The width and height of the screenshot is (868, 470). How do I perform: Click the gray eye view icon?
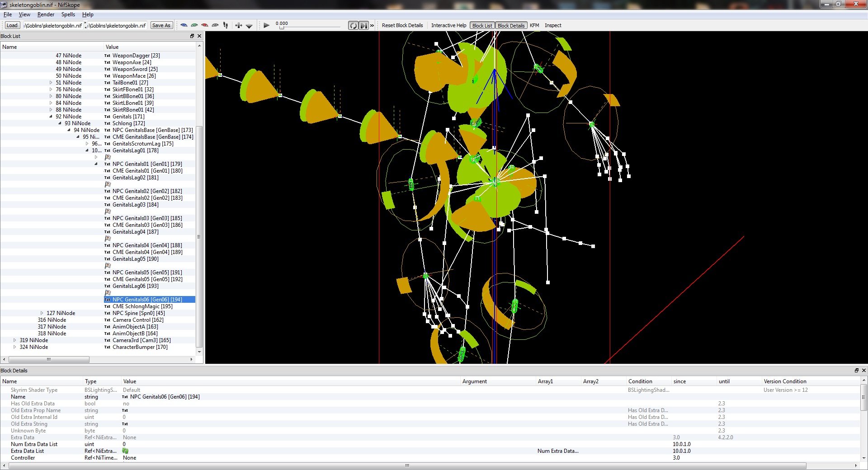(215, 25)
